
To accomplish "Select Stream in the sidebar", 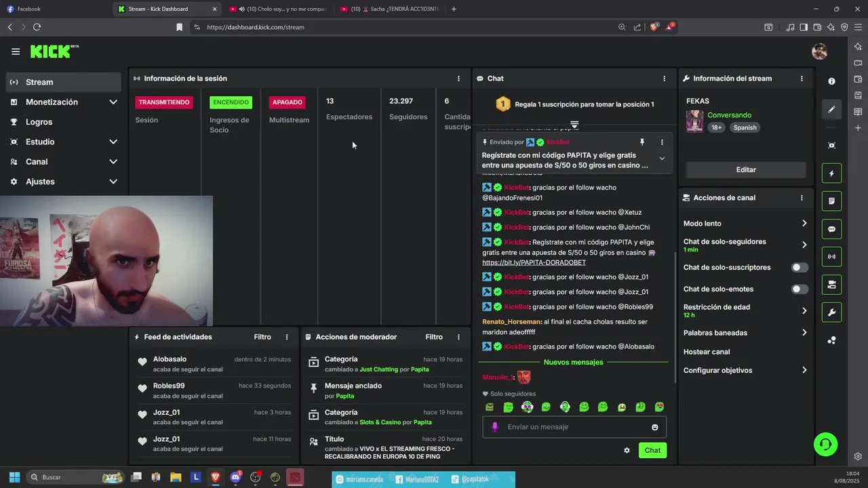I will pos(64,82).
